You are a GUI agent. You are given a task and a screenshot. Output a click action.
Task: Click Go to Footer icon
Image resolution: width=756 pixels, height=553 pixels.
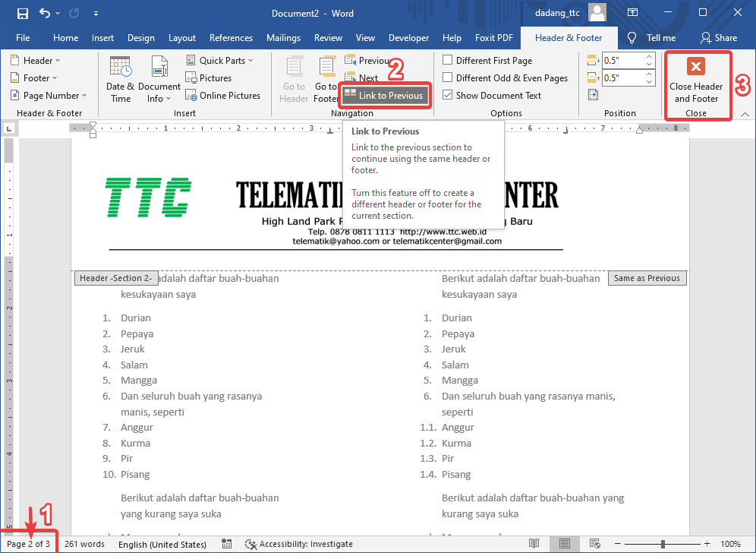[326, 79]
